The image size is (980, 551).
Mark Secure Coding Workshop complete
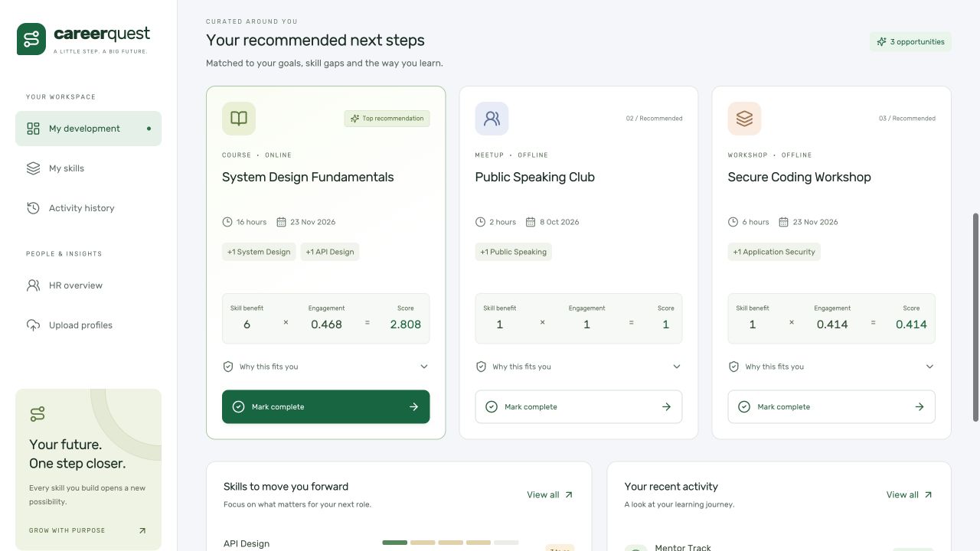tap(831, 407)
